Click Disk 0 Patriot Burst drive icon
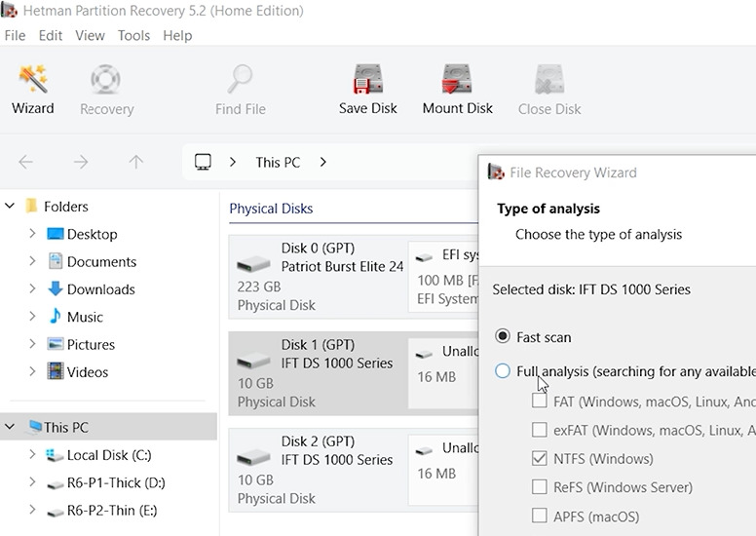This screenshot has width=756, height=536. point(253,265)
